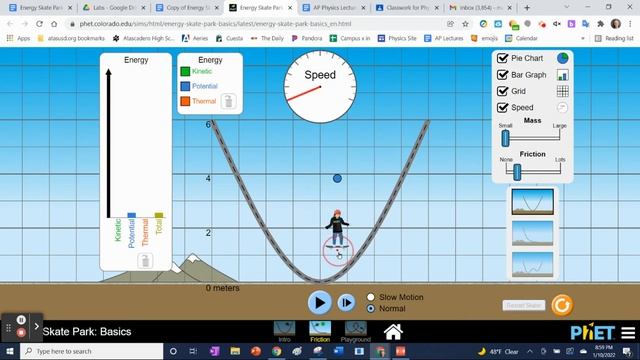The width and height of the screenshot is (640, 360).
Task: Open the tab search dropdown
Action: [567, 7]
